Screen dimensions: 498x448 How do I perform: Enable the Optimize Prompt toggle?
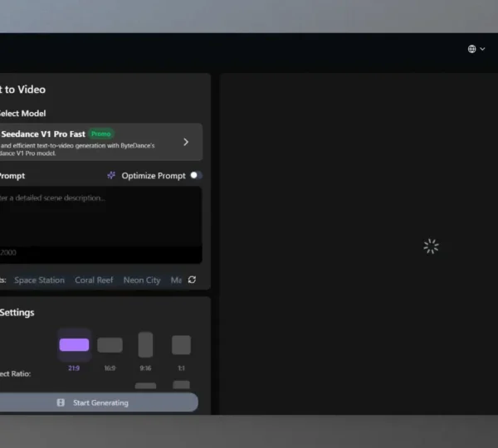pos(196,176)
